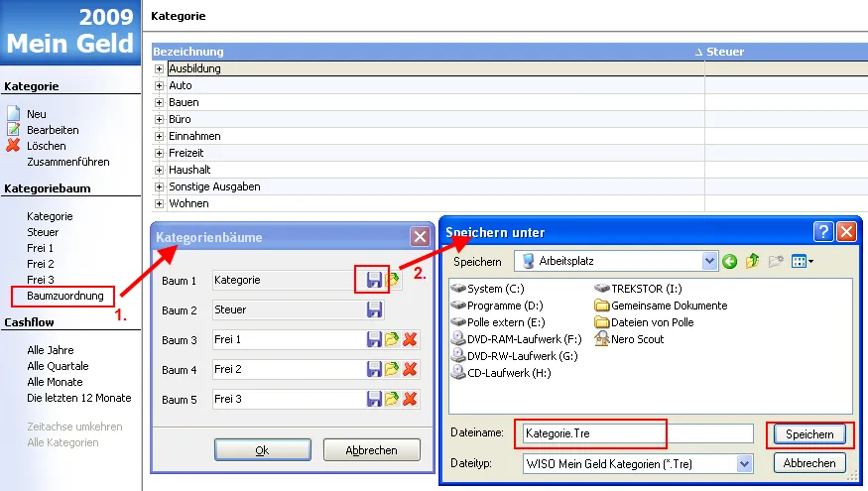868x491 pixels.
Task: Click the create new folder icon
Action: pos(775,262)
